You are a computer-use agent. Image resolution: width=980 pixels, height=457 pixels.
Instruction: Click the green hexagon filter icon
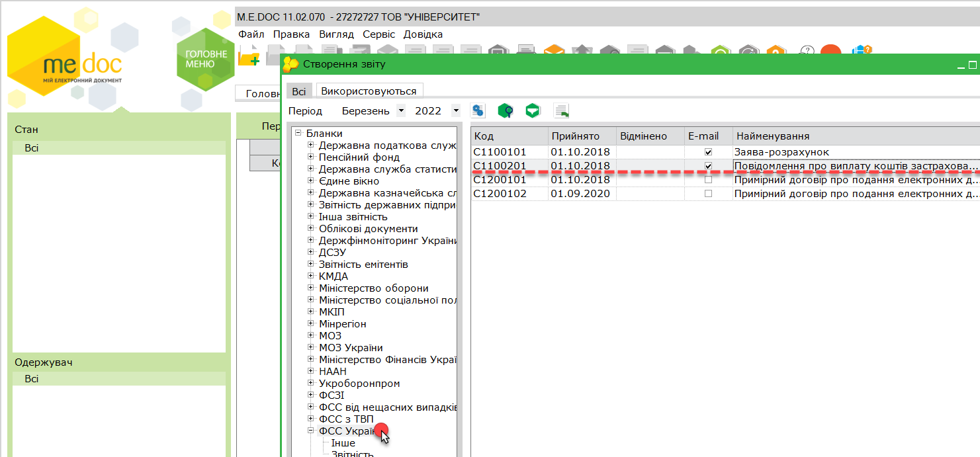click(533, 111)
